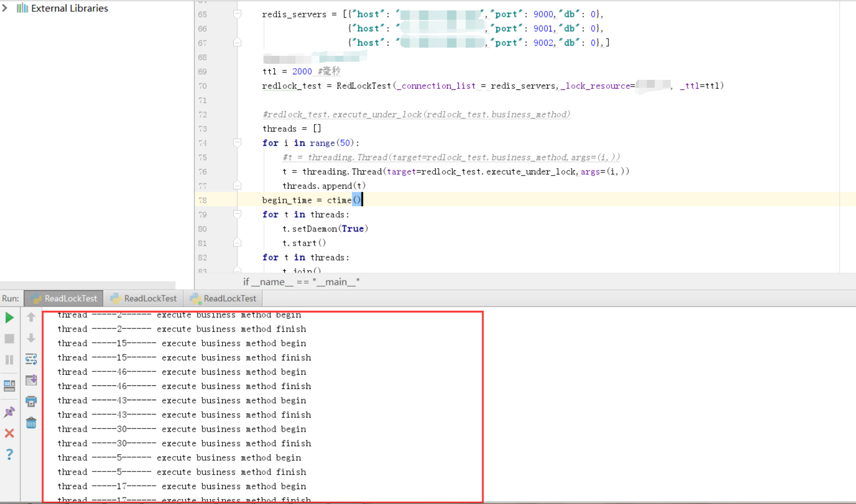Expand the External Libraries node
Image resolution: width=856 pixels, height=504 pixels.
pyautogui.click(x=5, y=8)
